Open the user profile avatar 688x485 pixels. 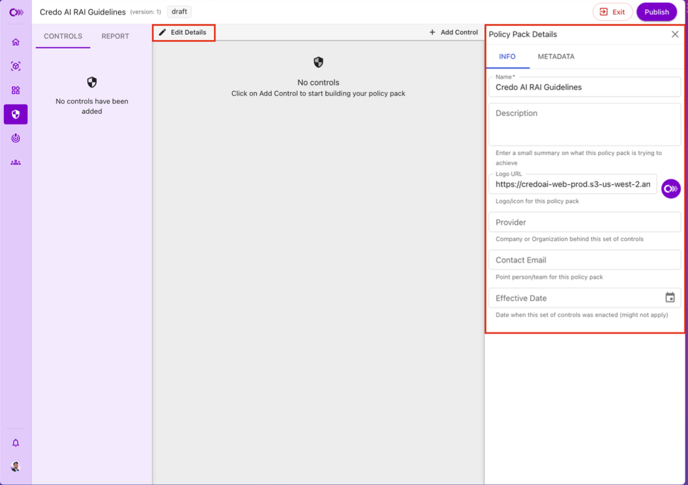click(x=16, y=467)
